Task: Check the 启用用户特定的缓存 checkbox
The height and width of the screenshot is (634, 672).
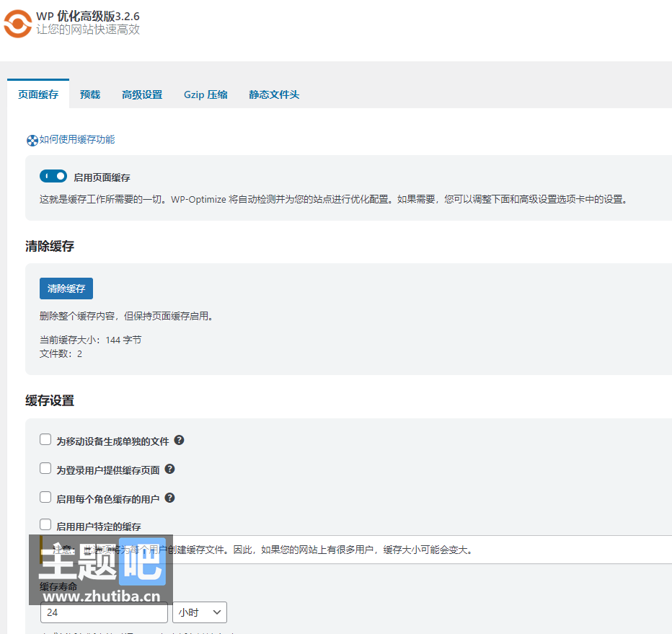Action: [45, 525]
